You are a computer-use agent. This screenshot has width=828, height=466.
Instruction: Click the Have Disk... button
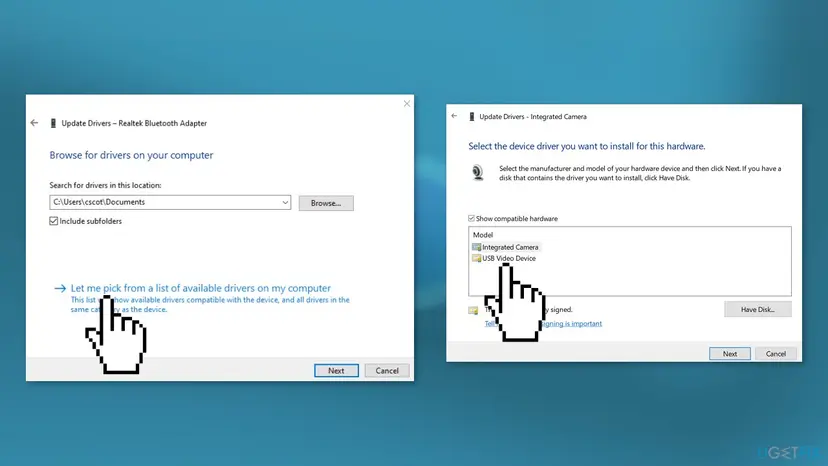pos(758,310)
